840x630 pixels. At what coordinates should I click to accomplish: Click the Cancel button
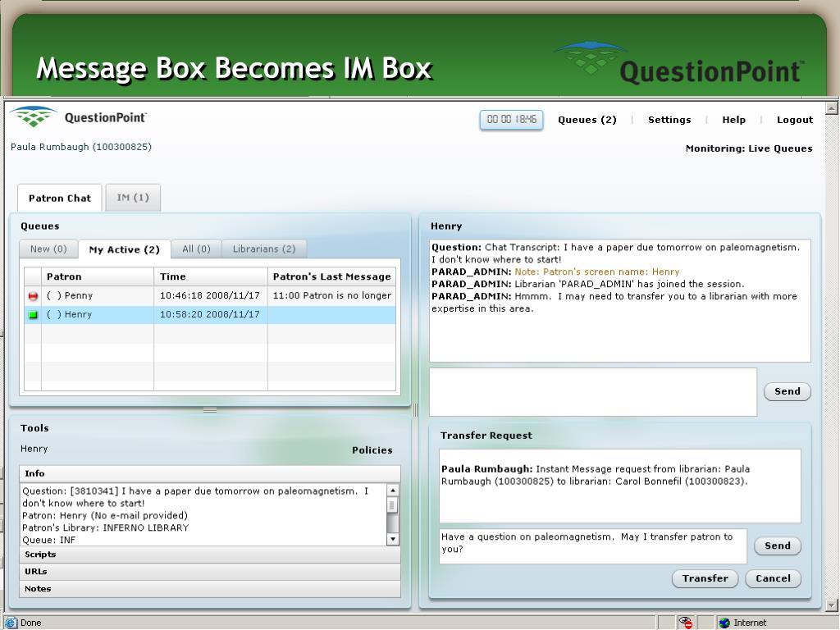tap(773, 578)
